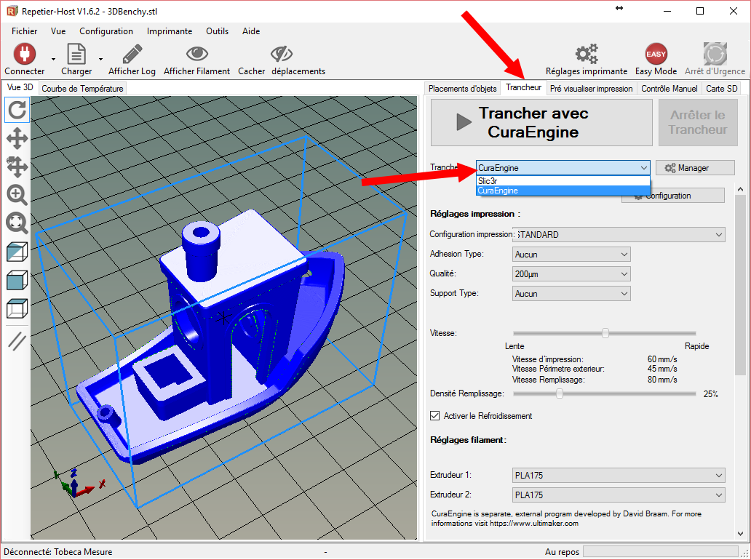Expand the Adhesion Type dropdown
Image resolution: width=751 pixels, height=560 pixels.
coord(571,255)
